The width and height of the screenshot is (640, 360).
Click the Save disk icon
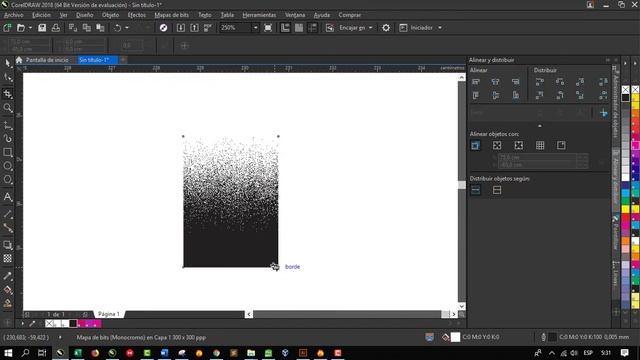click(x=42, y=28)
